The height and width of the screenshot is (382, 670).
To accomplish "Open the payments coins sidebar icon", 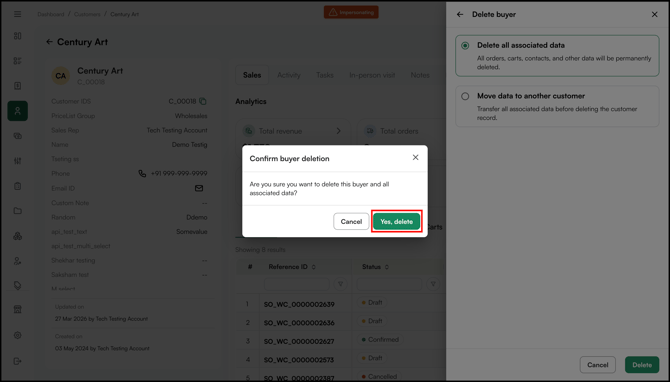I will pyautogui.click(x=18, y=136).
